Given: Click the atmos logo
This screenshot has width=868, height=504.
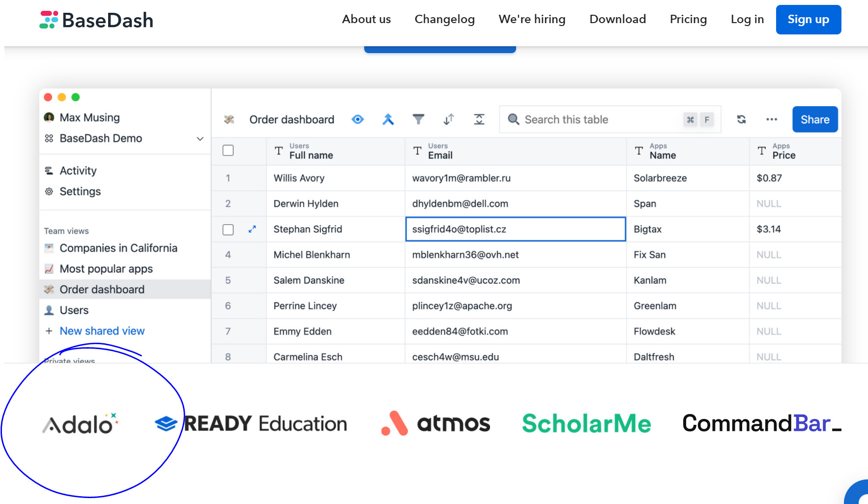Looking at the screenshot, I should click(435, 423).
